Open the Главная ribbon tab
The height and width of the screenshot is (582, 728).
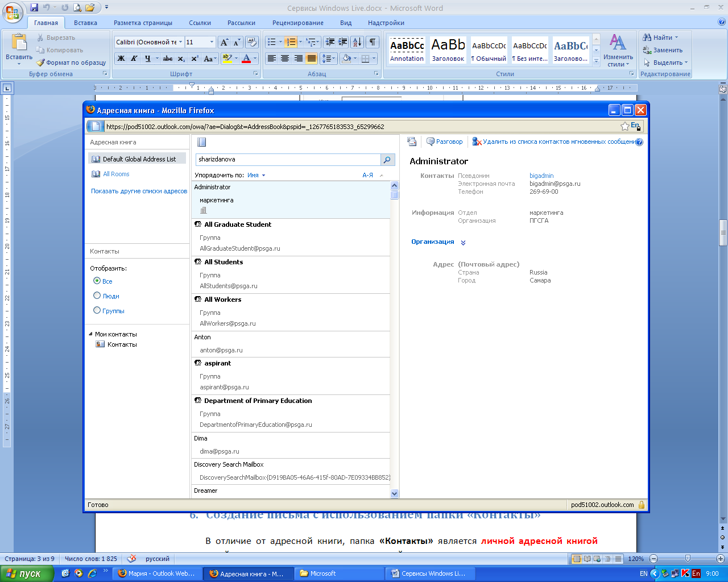coord(46,23)
